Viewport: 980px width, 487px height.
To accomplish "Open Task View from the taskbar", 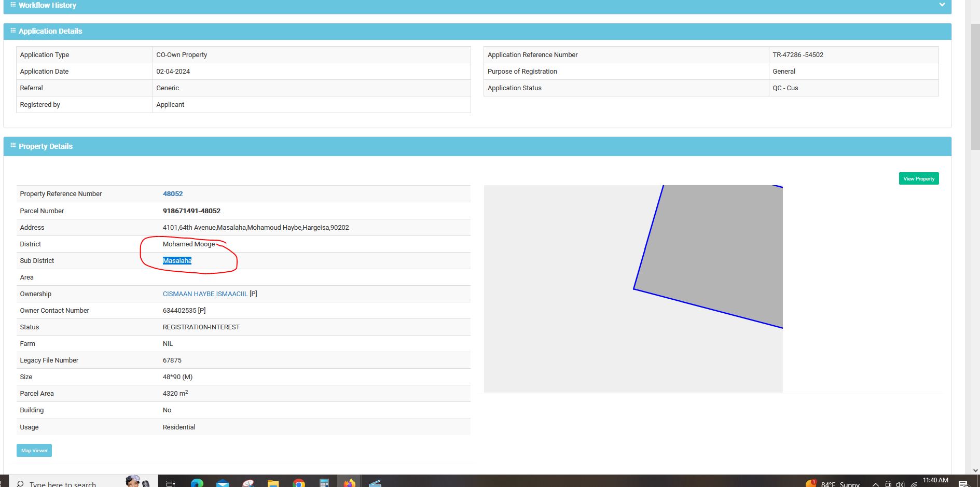I will pos(170,483).
